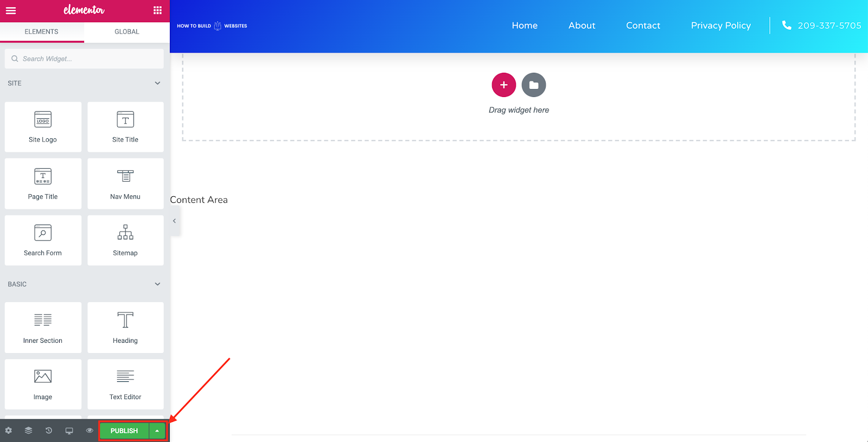Open page settings gear icon
868x442 pixels.
[8, 431]
